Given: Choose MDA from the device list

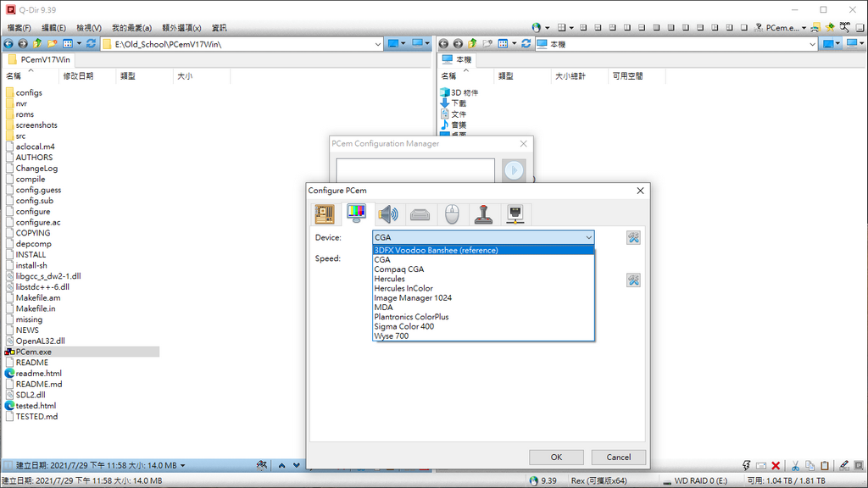Looking at the screenshot, I should point(483,308).
